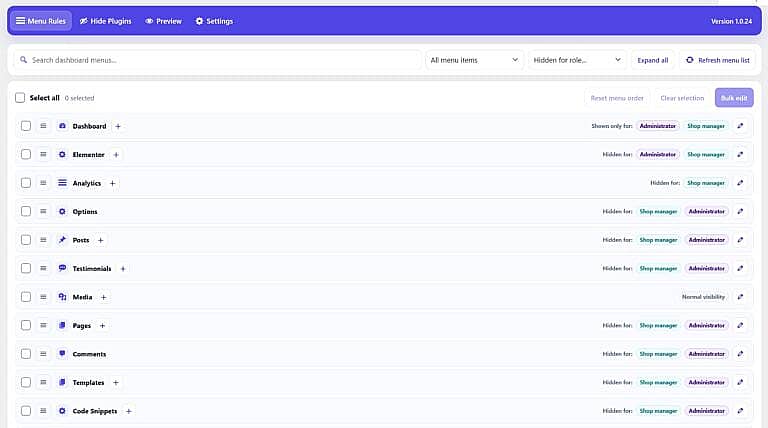This screenshot has height=428, width=768.
Task: Edit the Testimonials rule with pencil icon
Action: click(x=740, y=268)
